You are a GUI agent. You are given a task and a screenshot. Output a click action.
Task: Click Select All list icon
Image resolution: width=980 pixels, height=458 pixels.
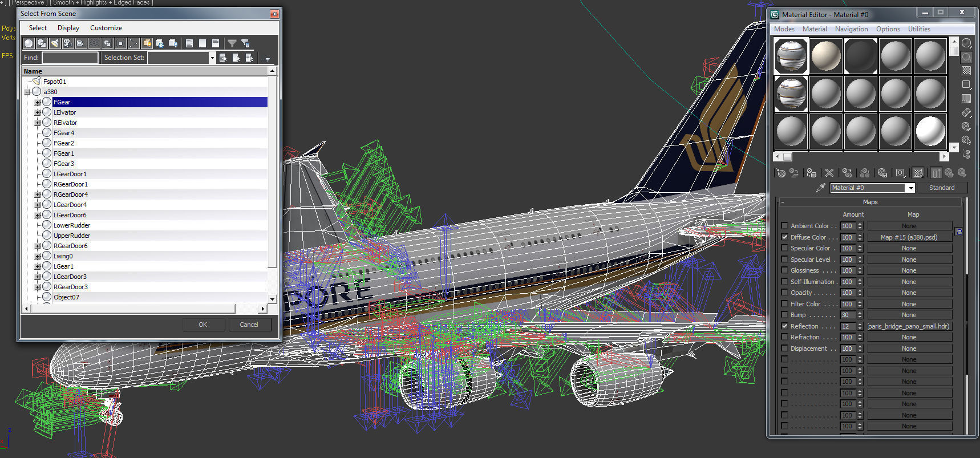point(189,43)
